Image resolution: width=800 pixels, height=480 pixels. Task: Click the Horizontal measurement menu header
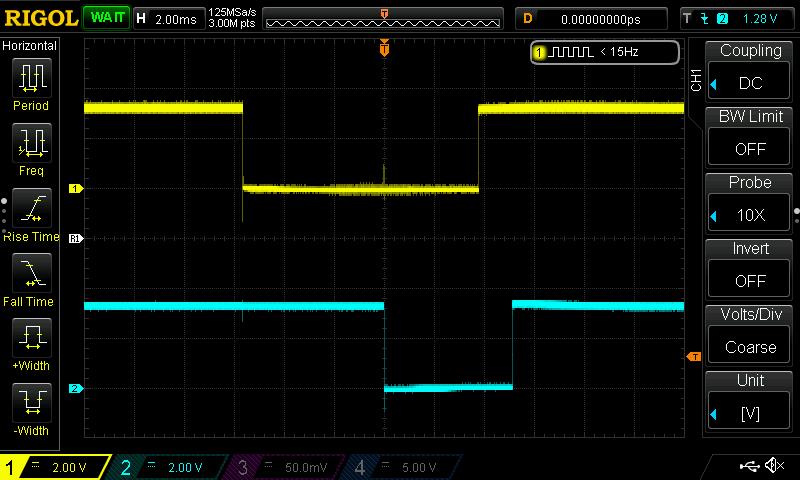pyautogui.click(x=30, y=46)
